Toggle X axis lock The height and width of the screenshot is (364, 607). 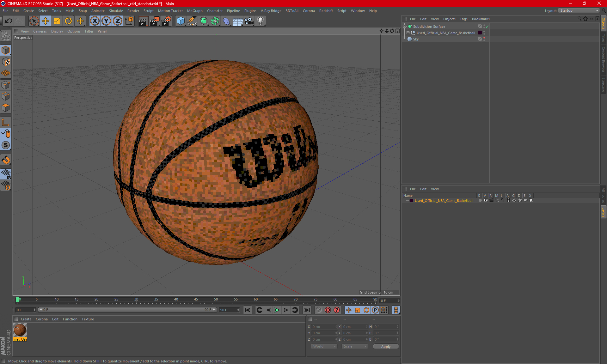(x=95, y=21)
